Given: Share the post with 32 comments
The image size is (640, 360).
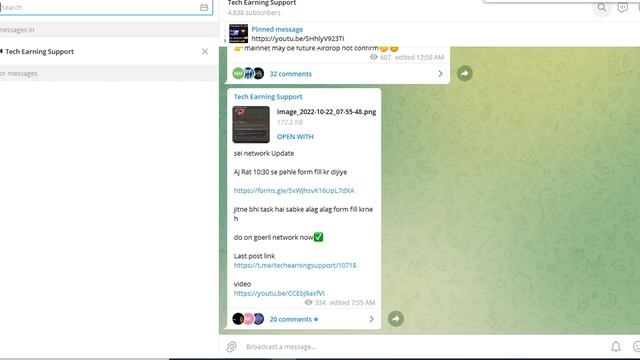Looking at the screenshot, I should click(464, 73).
